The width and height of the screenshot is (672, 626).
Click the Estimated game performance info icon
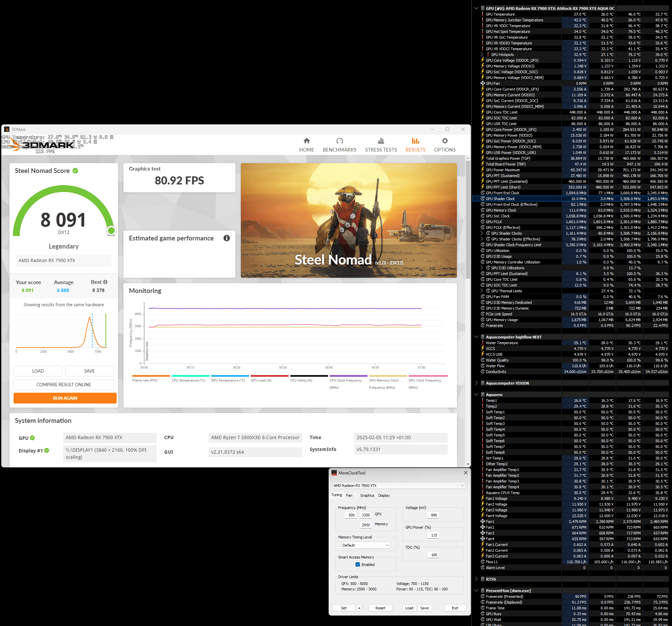point(227,238)
